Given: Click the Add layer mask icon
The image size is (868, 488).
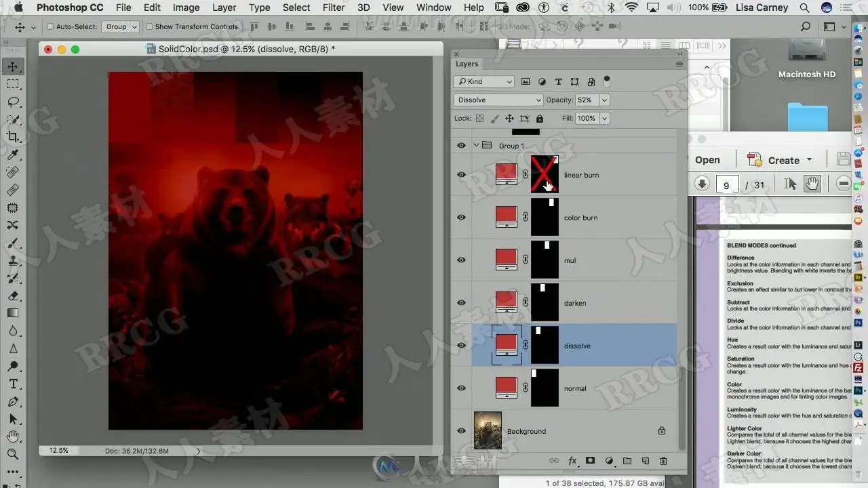Looking at the screenshot, I should click(590, 461).
